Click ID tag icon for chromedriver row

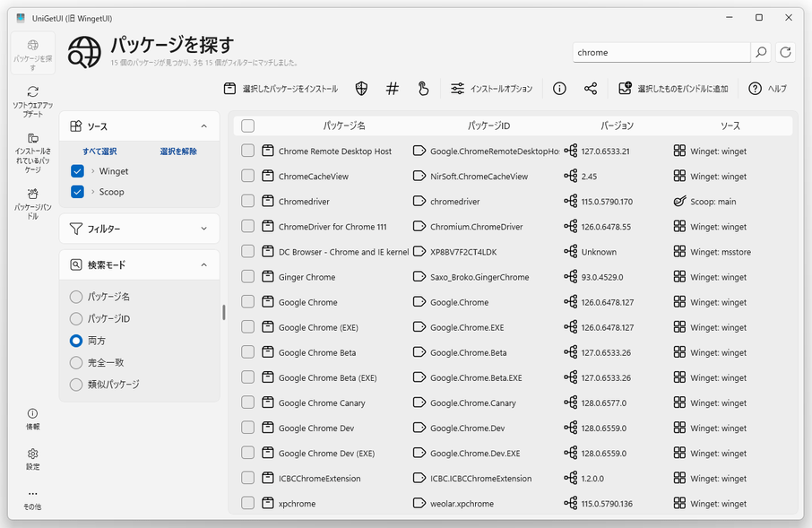coord(419,201)
